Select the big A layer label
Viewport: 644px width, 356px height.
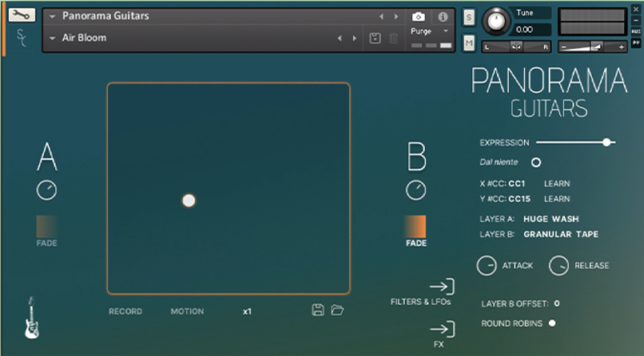[47, 157]
